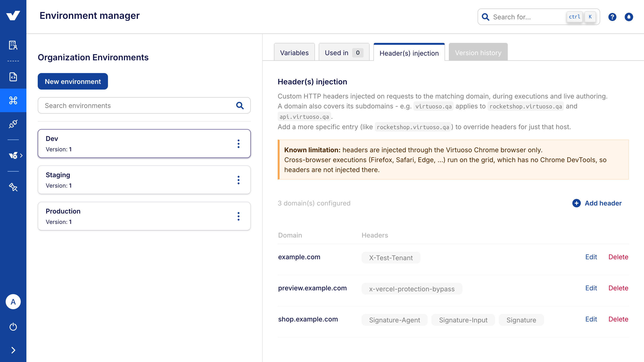Select the Staging environment card
Screen dimensions: 644x362
click(x=144, y=180)
